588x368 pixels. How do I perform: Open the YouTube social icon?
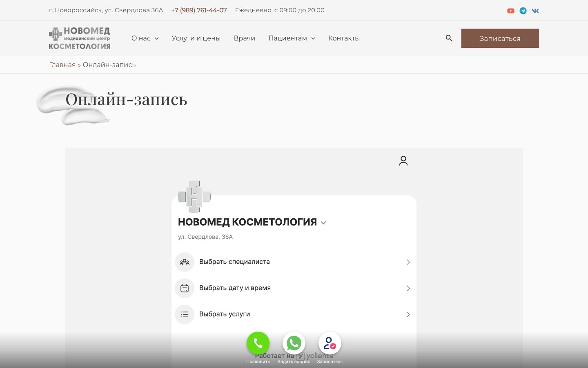click(510, 11)
